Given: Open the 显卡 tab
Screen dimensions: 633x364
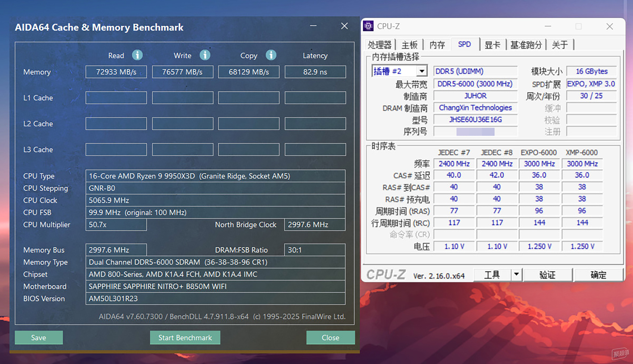Looking at the screenshot, I should pyautogui.click(x=492, y=45).
